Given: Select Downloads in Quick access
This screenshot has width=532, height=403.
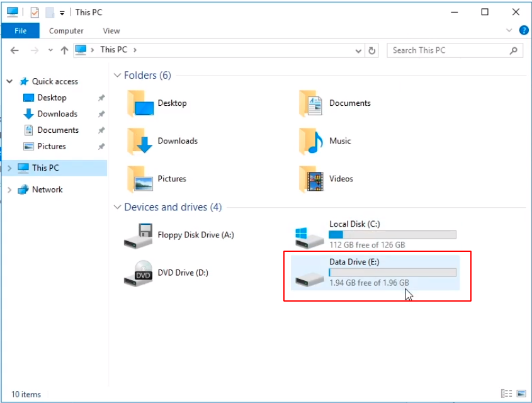Looking at the screenshot, I should click(x=57, y=114).
